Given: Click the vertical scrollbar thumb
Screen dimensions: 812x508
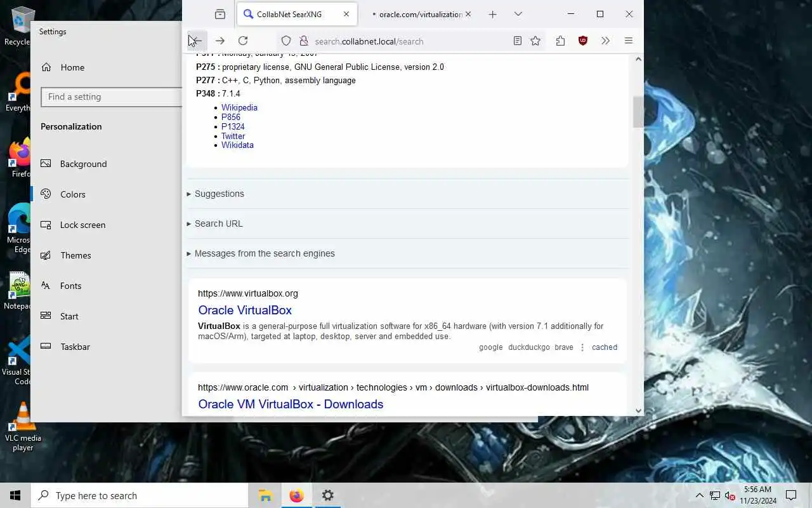Looking at the screenshot, I should click(x=638, y=112).
